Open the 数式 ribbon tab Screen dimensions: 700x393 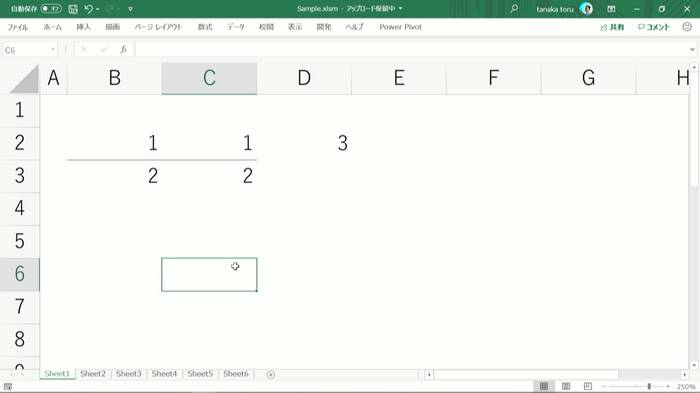click(205, 27)
